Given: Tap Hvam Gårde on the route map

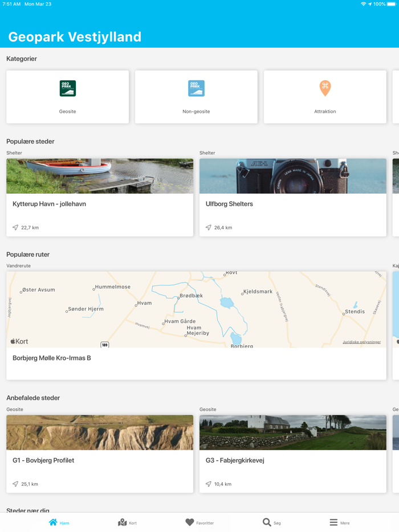Looking at the screenshot, I should 180,321.
